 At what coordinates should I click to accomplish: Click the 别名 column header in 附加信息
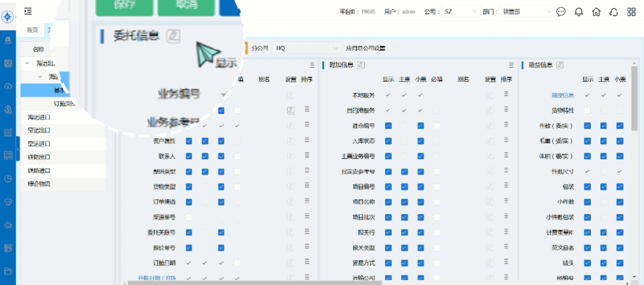click(x=463, y=79)
